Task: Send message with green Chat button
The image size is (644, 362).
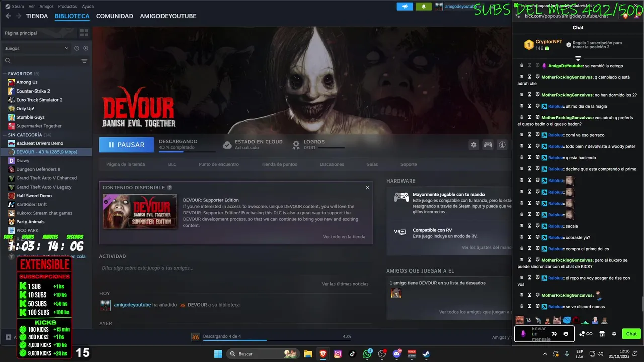Action: tap(631, 334)
